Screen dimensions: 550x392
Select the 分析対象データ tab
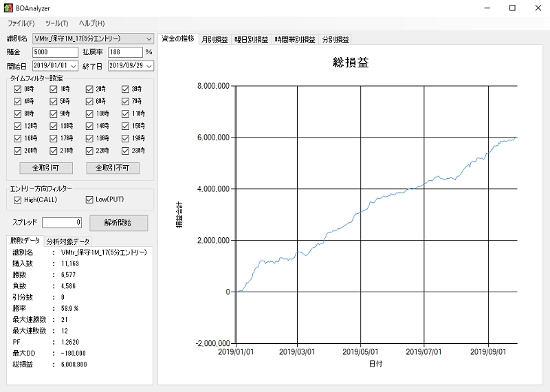tap(67, 241)
